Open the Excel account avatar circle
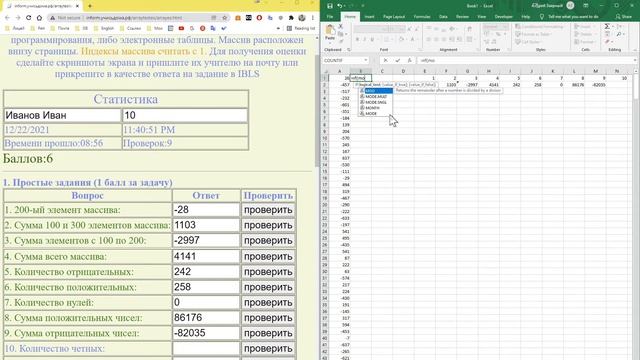Viewport: 640px width, 360px height. point(570,5)
